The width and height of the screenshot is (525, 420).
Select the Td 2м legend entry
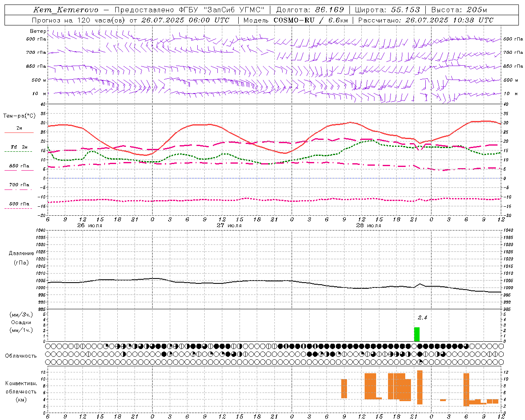(19, 147)
